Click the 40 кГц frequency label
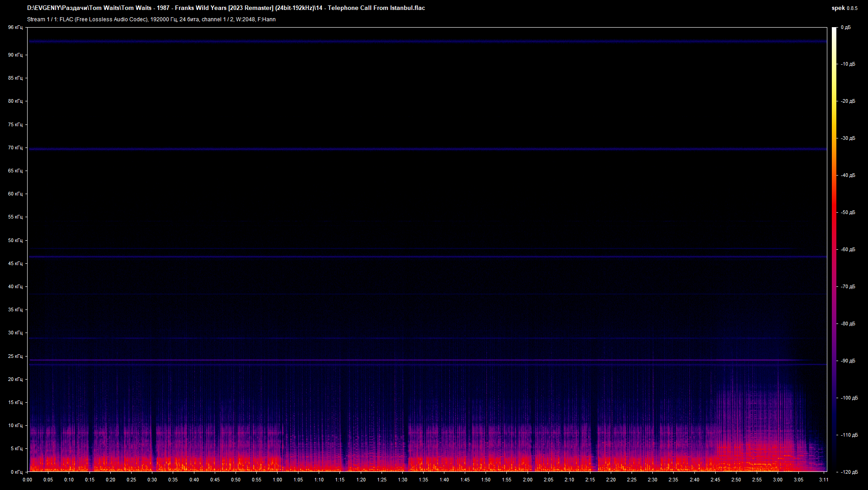Image resolution: width=868 pixels, height=490 pixels. [x=15, y=286]
